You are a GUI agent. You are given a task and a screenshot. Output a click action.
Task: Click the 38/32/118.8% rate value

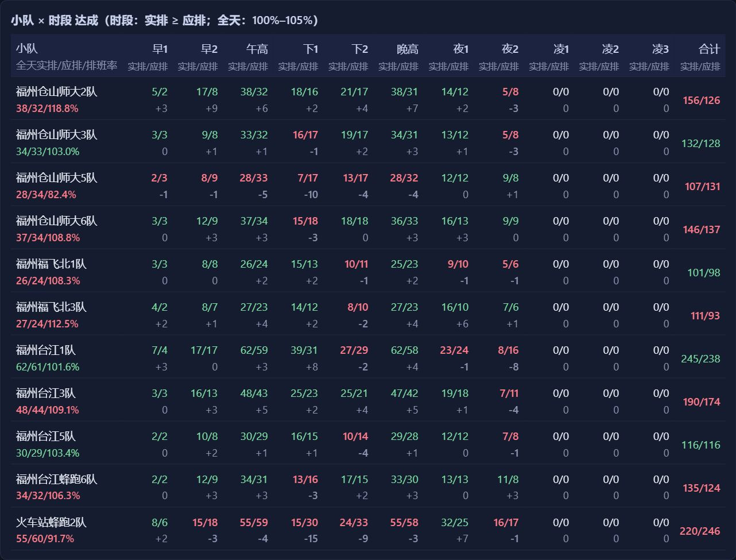pyautogui.click(x=48, y=108)
